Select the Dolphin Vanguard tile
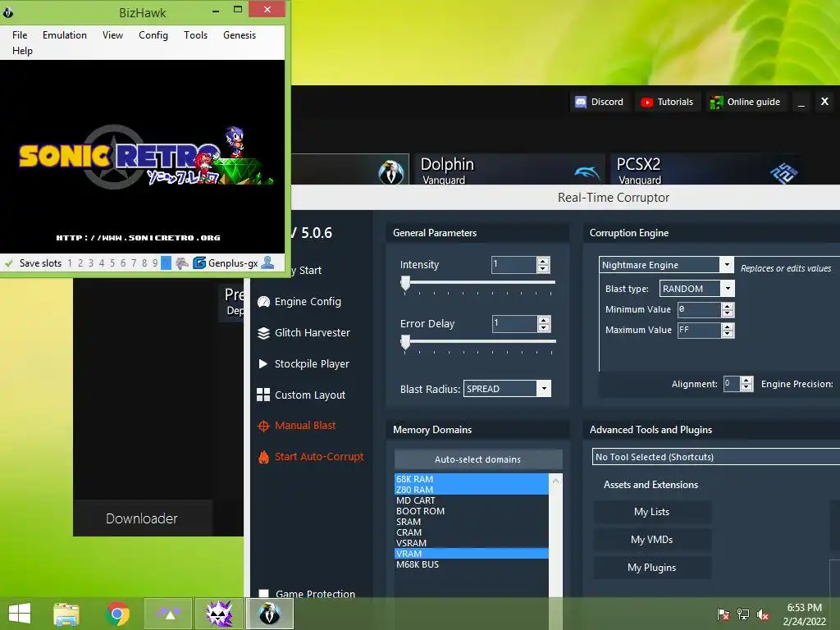 509,170
